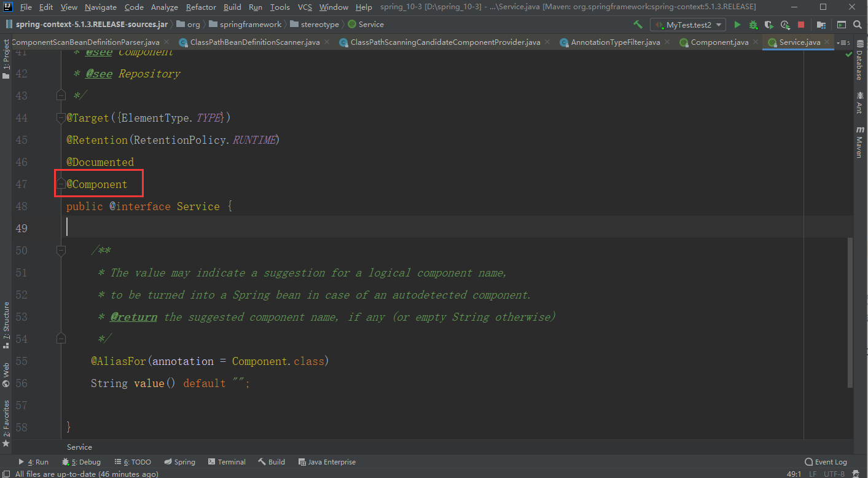868x478 pixels.
Task: Open the Debug tool window
Action: [81, 462]
